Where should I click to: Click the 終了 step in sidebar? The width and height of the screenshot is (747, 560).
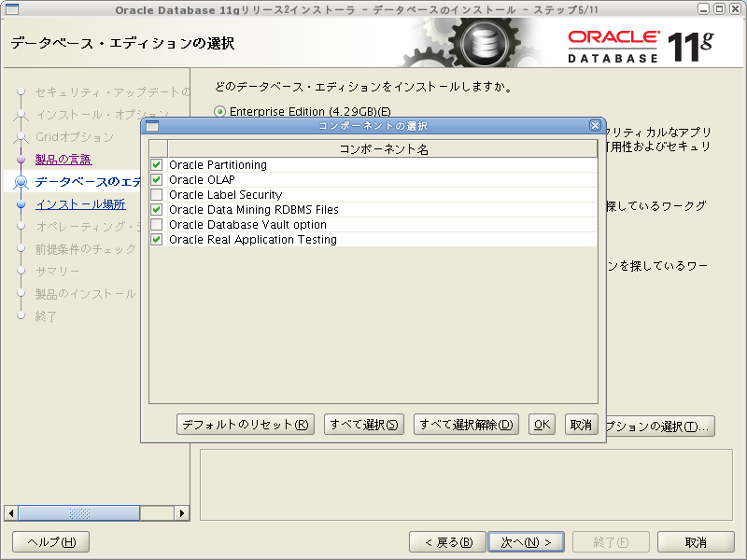point(46,316)
